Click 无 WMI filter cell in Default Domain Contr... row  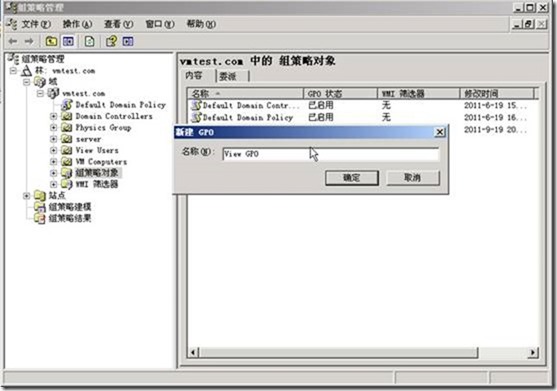386,105
